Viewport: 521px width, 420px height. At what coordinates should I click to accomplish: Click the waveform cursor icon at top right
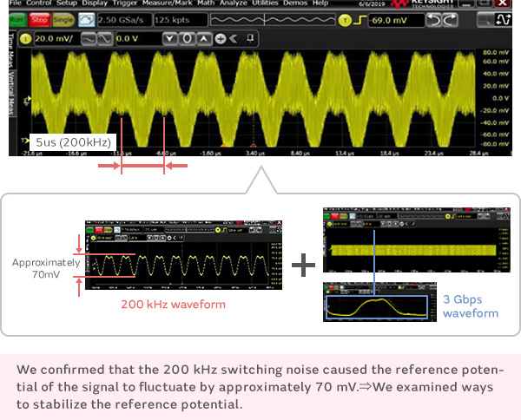(x=505, y=18)
